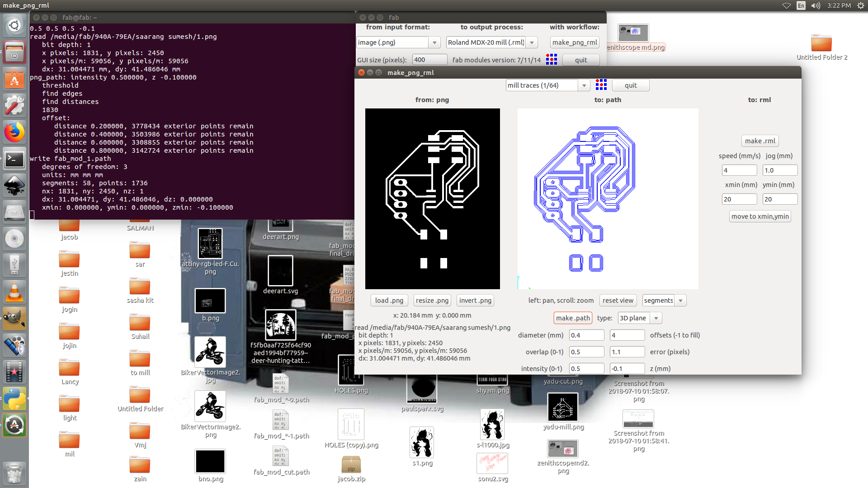Click make_png_rml workflow button
This screenshot has height=488, width=868.
tap(575, 42)
